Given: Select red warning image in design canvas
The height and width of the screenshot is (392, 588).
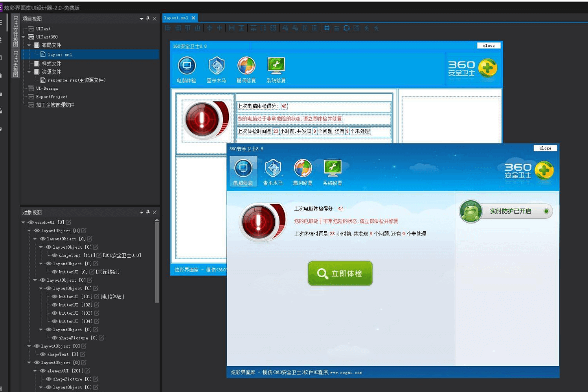Looking at the screenshot, I should pos(206,120).
